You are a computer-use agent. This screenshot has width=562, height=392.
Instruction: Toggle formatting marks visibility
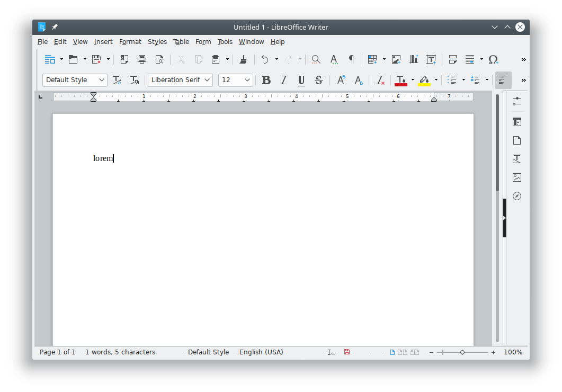(351, 59)
